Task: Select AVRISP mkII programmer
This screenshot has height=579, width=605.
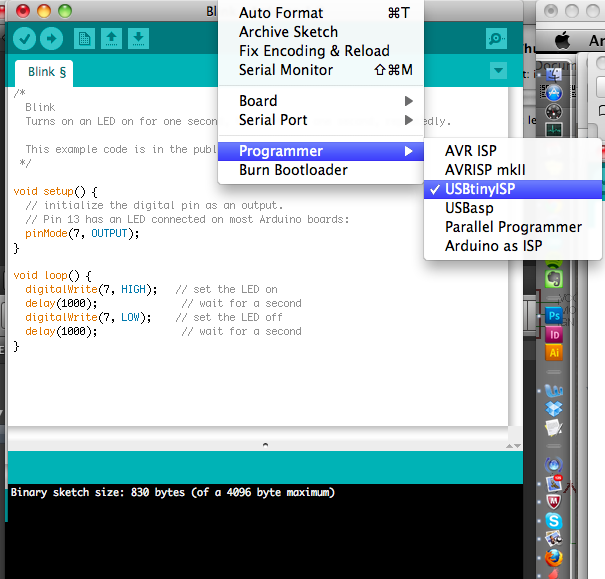Action: (x=513, y=170)
